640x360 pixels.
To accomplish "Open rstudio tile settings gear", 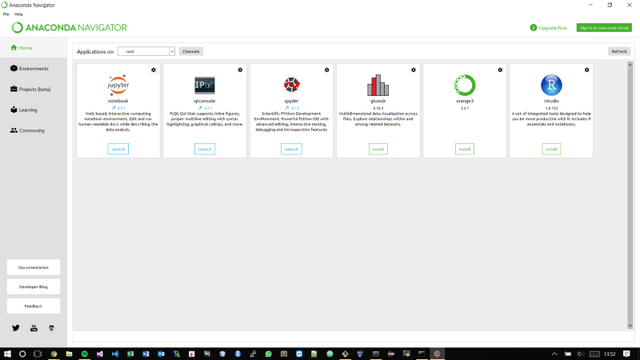I will [587, 70].
